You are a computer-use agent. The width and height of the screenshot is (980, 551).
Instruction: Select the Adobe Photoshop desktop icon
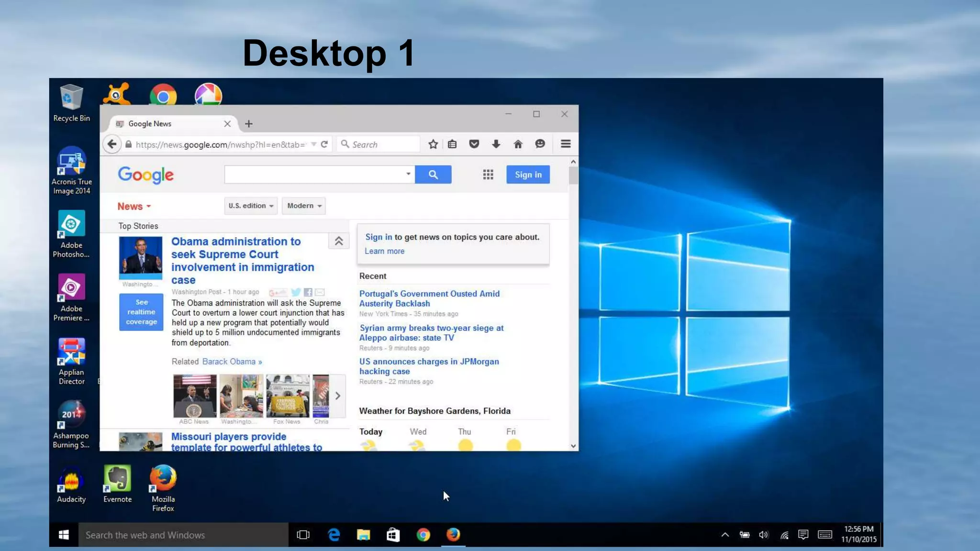point(71,234)
